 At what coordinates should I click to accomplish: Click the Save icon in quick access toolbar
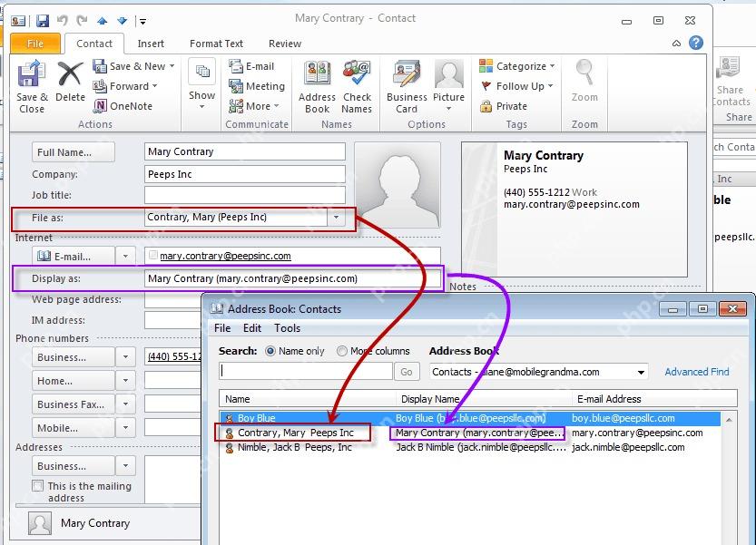tap(43, 21)
